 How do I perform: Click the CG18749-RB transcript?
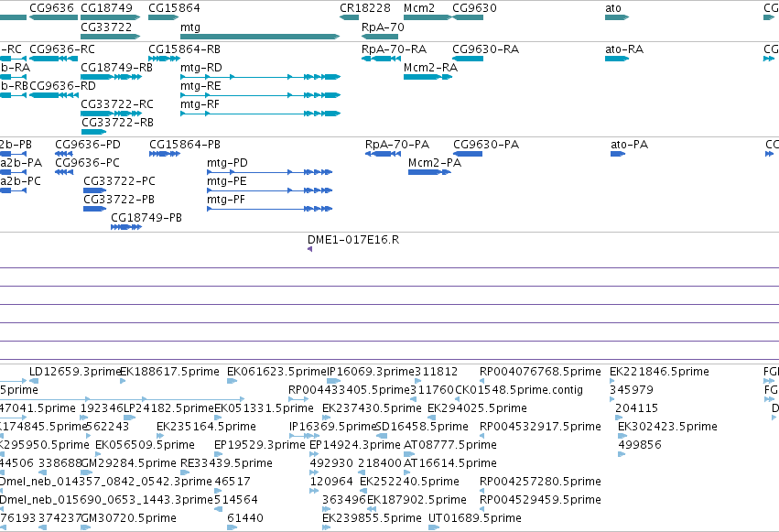(x=112, y=77)
